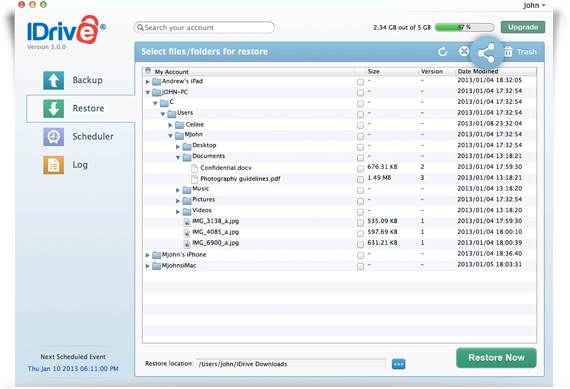
Task: Collapse the Mjohn folder arrow
Action: [x=170, y=136]
